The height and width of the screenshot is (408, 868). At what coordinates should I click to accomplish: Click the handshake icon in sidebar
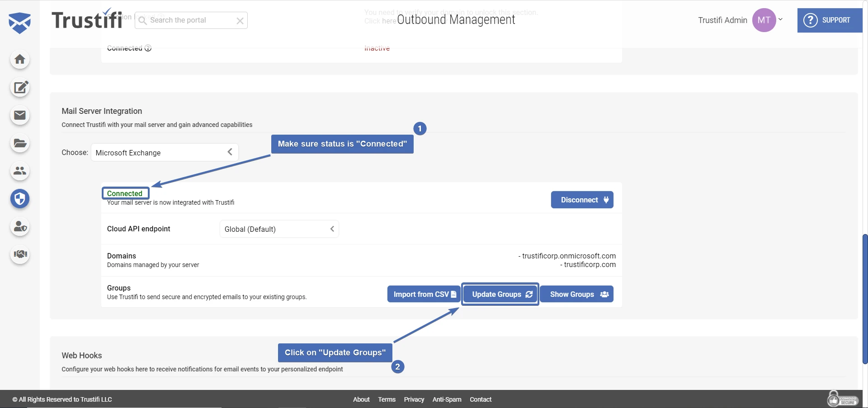coord(20,254)
